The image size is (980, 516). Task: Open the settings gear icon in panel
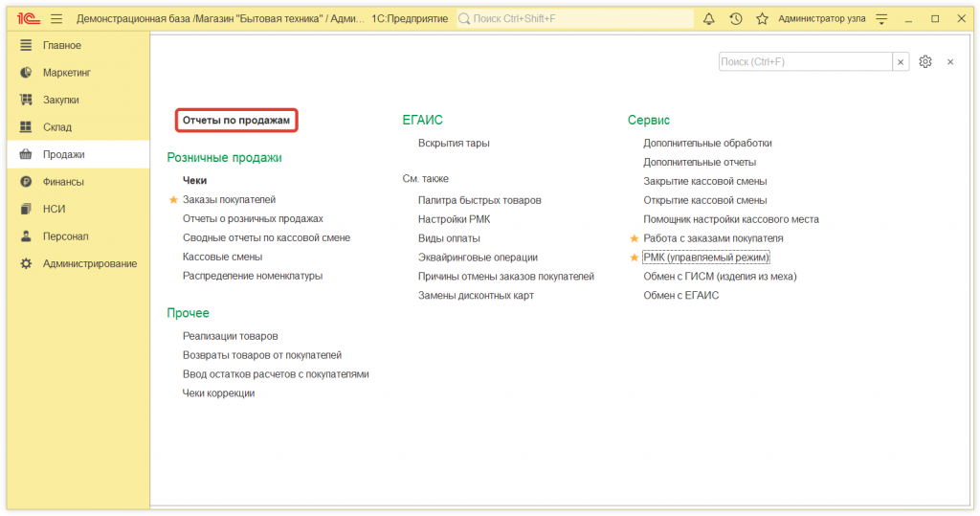tap(925, 62)
